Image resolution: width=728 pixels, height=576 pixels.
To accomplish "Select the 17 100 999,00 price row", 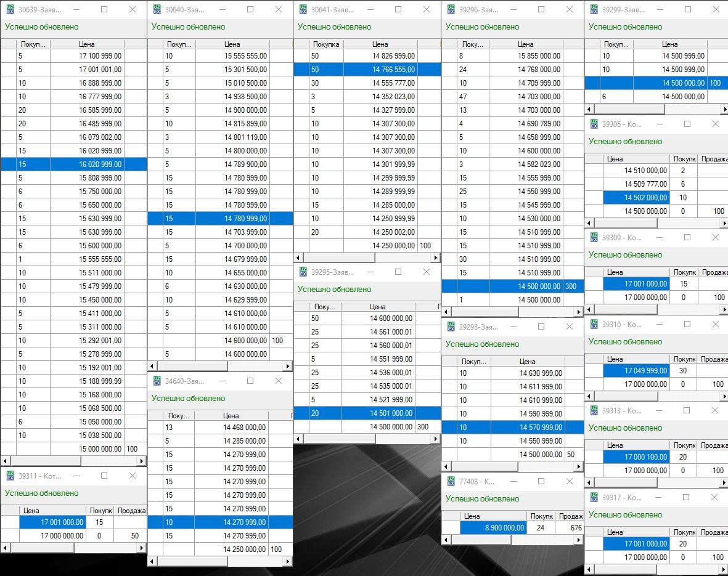I will click(x=87, y=56).
